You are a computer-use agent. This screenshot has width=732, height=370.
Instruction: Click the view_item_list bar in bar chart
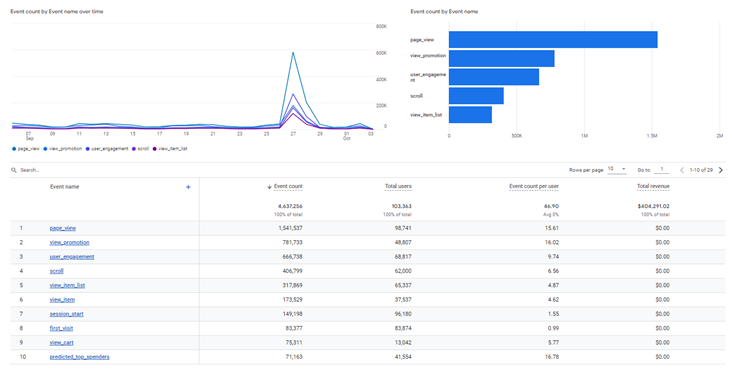471,115
